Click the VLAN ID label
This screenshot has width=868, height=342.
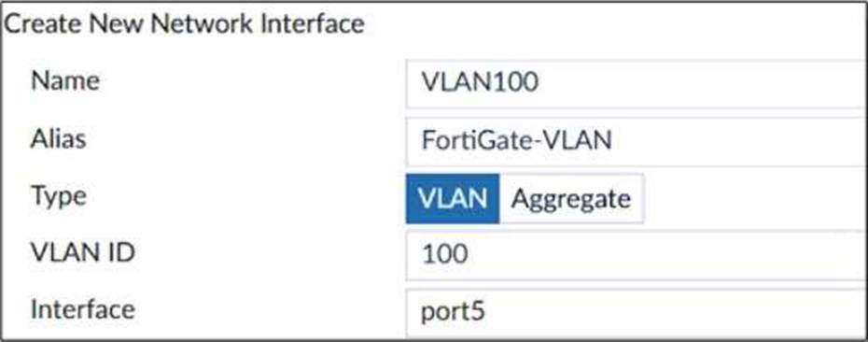coord(82,254)
